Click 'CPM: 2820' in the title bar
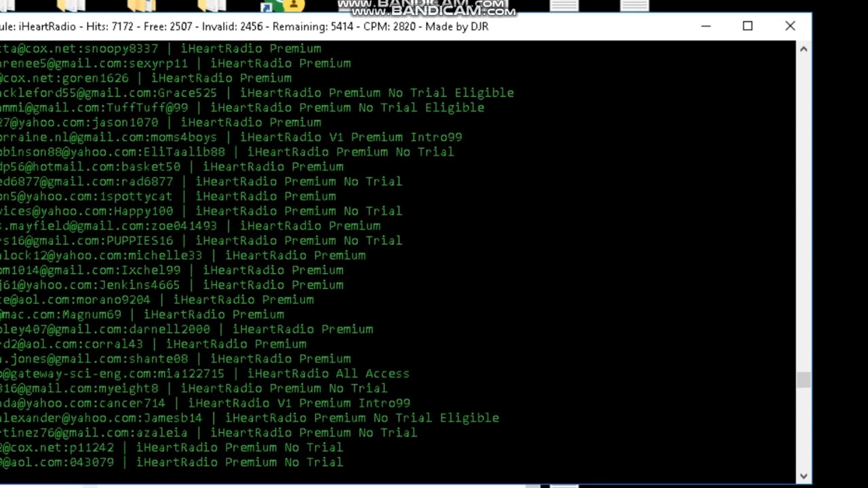This screenshot has height=488, width=868. (389, 26)
